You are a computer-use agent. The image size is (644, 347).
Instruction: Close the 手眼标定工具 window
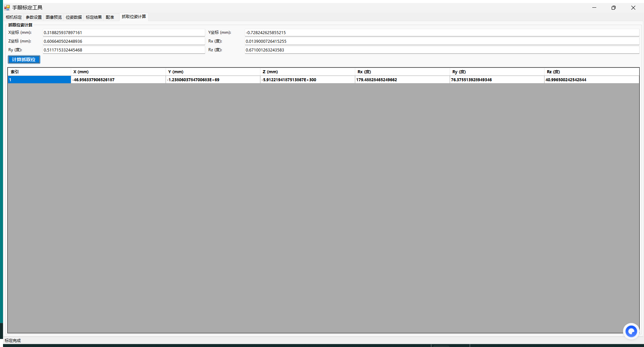tap(633, 8)
